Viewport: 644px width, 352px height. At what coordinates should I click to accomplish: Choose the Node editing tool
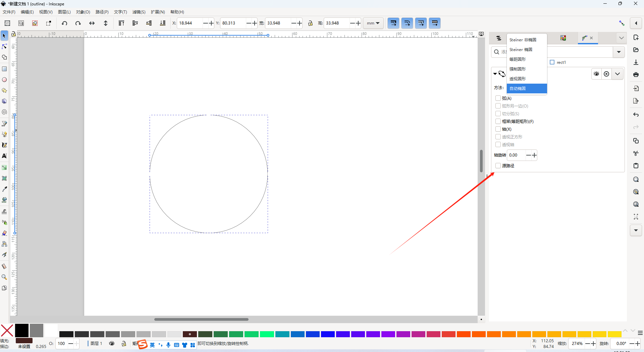point(4,46)
